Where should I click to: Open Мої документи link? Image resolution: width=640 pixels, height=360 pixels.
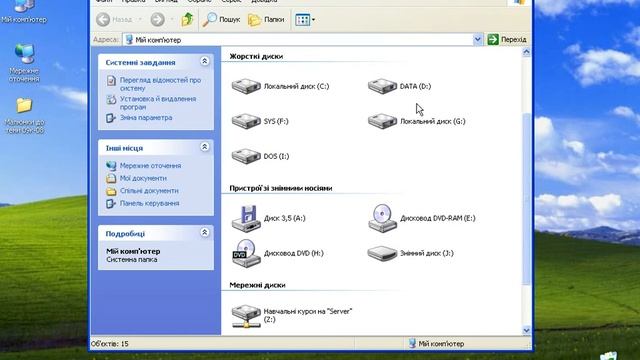coord(143,178)
